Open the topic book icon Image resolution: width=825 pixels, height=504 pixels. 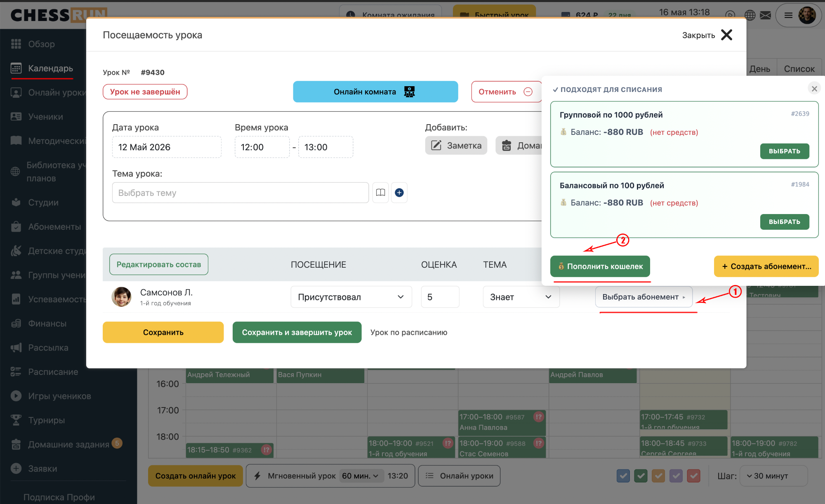click(380, 193)
